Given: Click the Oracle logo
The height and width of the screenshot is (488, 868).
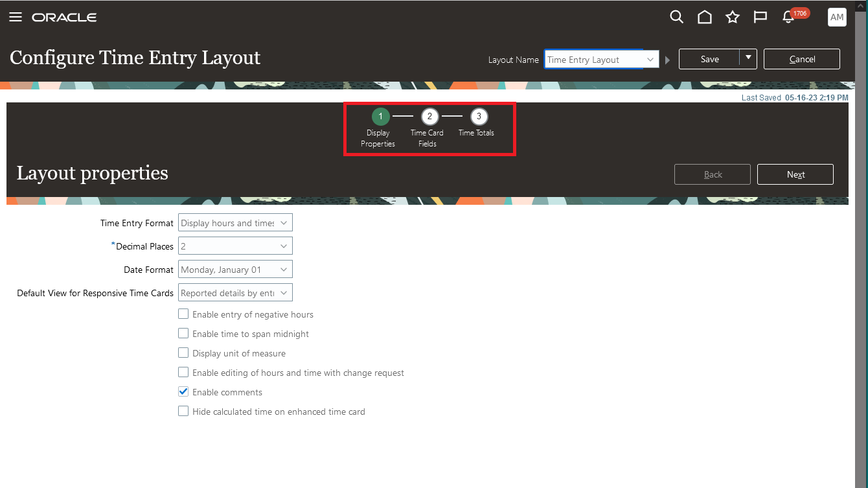Looking at the screenshot, I should pos(63,17).
